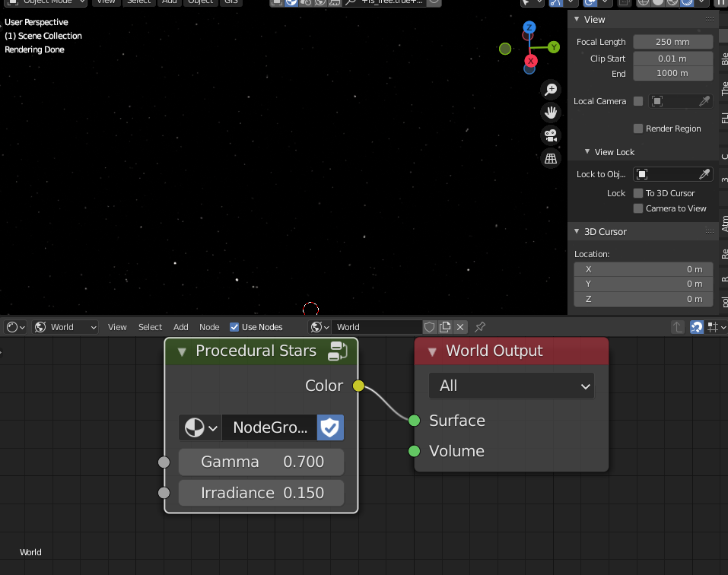Collapse the 3D Cursor panel
Screen dimensions: 728x575
[577, 231]
